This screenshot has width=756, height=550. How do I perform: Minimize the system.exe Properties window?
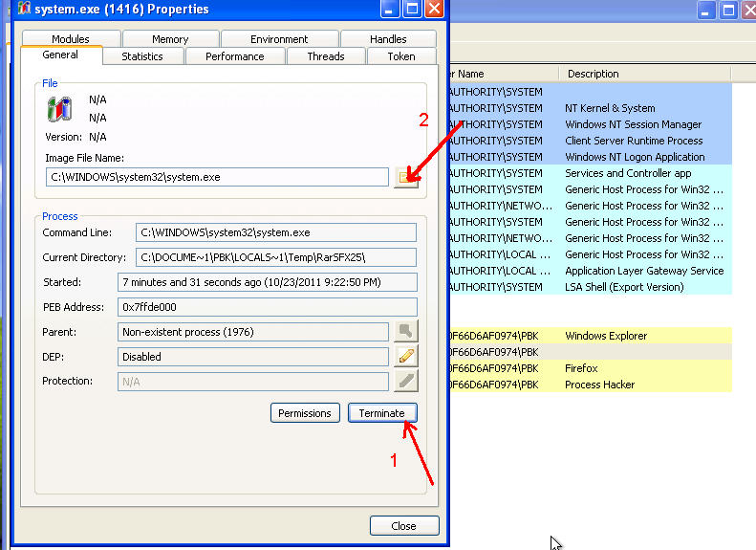390,9
